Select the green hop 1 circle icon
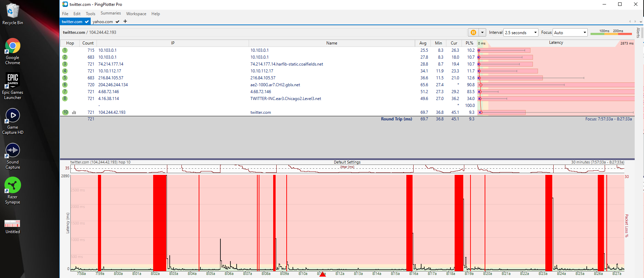Image resolution: width=644 pixels, height=278 pixels. [x=65, y=50]
